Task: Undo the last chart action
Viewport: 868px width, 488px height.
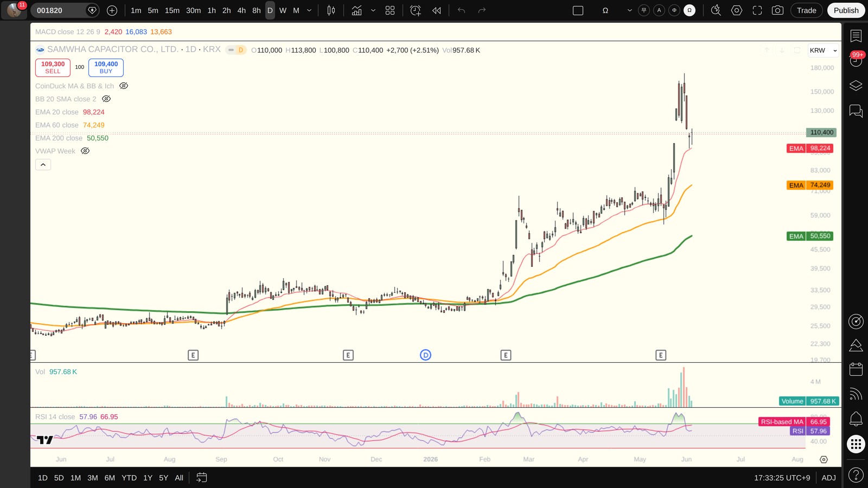Action: (462, 10)
